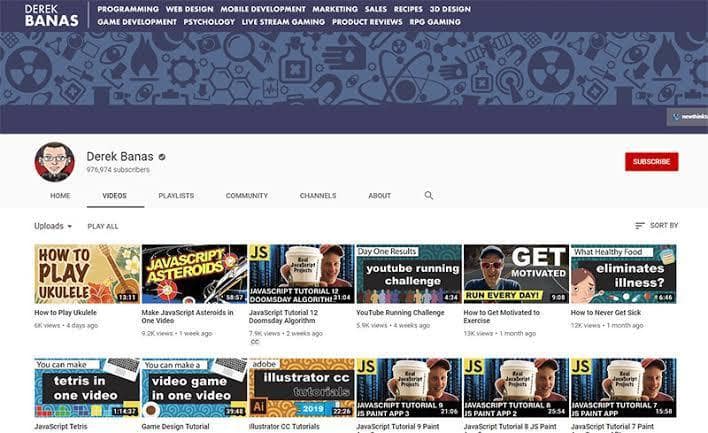Click the banner social link badge
This screenshot has width=708, height=433.
pos(688,116)
